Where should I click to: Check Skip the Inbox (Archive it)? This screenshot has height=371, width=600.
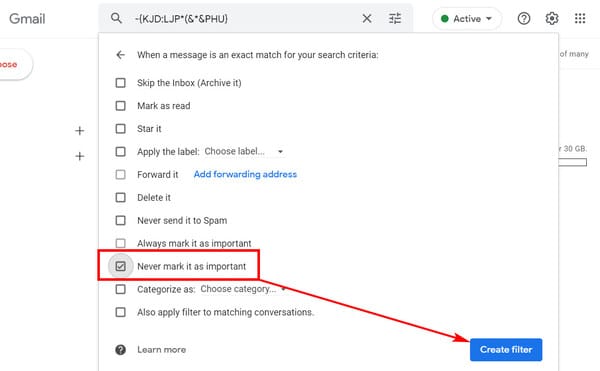pos(121,83)
